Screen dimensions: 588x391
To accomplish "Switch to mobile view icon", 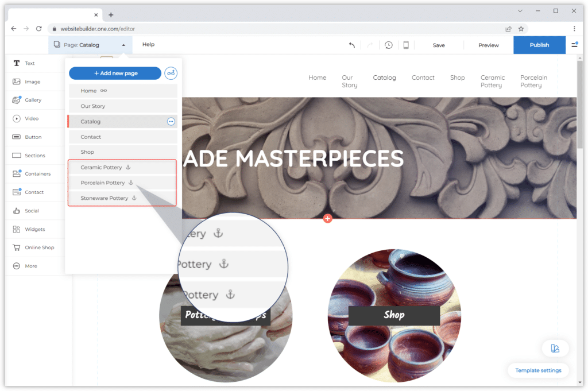I will tap(406, 45).
